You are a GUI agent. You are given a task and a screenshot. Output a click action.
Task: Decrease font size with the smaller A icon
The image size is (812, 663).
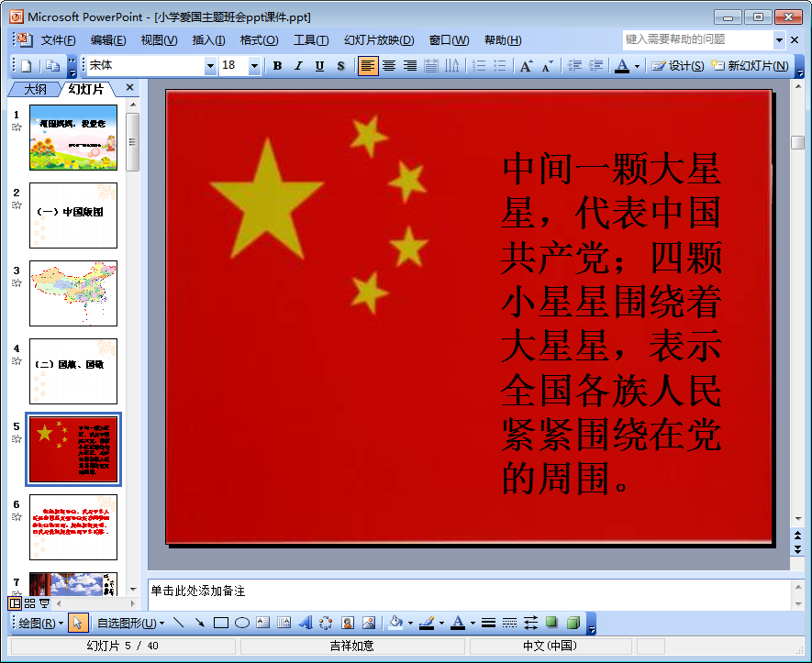click(x=547, y=66)
